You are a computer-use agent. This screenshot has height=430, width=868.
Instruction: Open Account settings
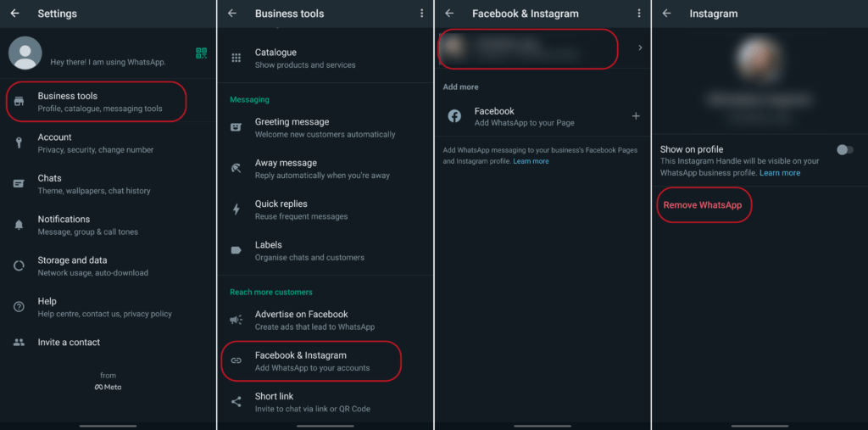click(95, 142)
